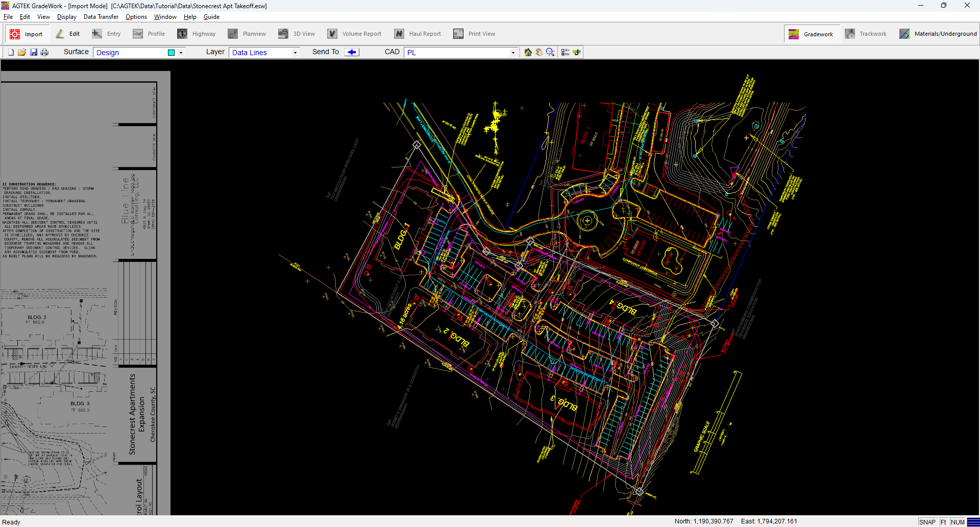
Task: Switch to the Trackwork tab
Action: click(x=866, y=33)
